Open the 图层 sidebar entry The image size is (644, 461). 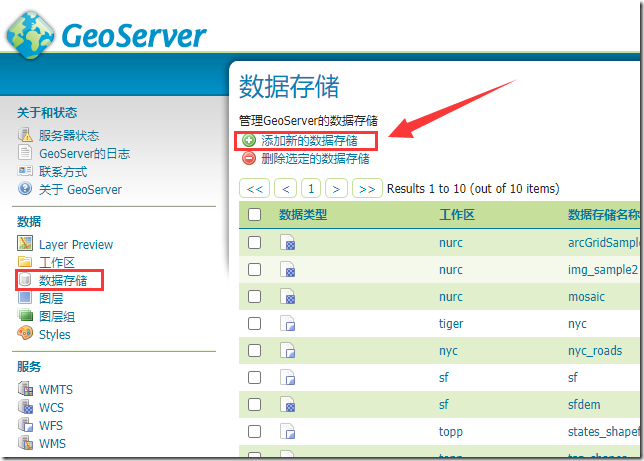51,298
